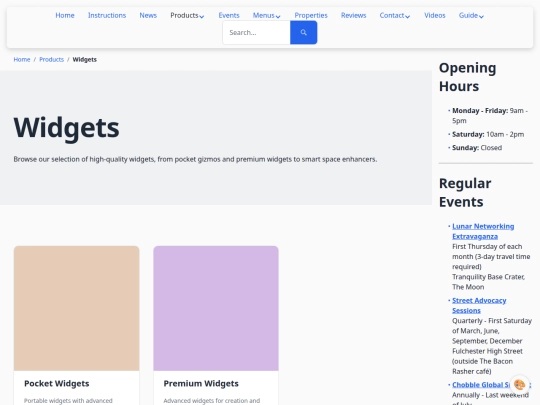
Task: Select the Sunday: Closed entry
Action: pyautogui.click(x=477, y=148)
